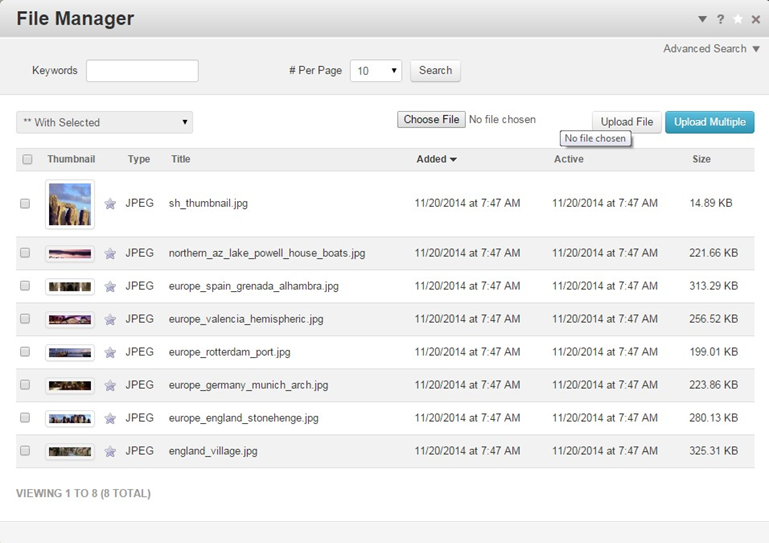Screen dimensions: 769x543
Task: Check the select-all checkbox in table header
Action: 27,160
